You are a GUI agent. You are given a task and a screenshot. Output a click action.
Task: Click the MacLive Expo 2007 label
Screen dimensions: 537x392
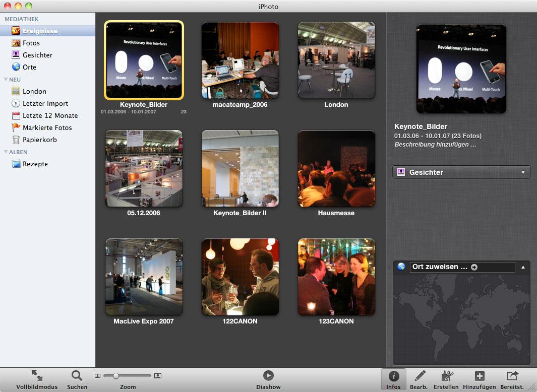144,321
